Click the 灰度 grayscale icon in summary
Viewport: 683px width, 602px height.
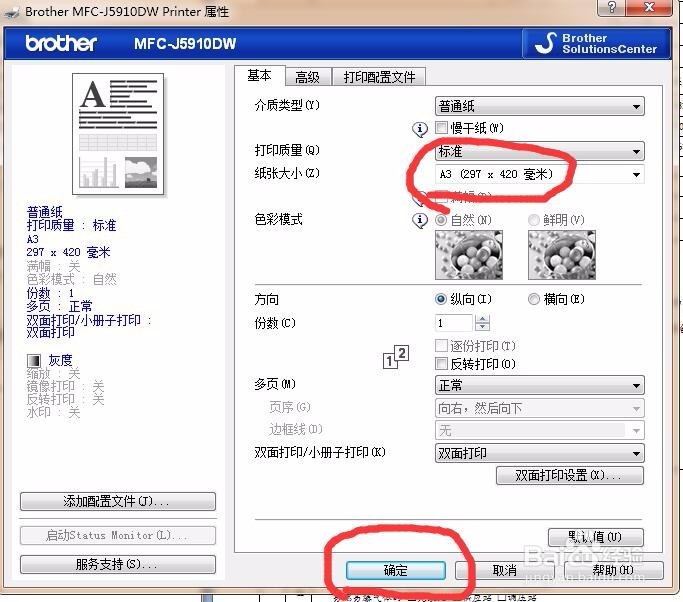click(x=34, y=361)
